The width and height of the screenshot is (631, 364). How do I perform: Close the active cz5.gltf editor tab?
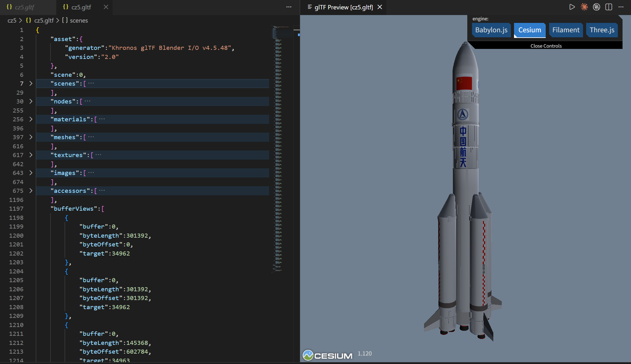pos(106,7)
